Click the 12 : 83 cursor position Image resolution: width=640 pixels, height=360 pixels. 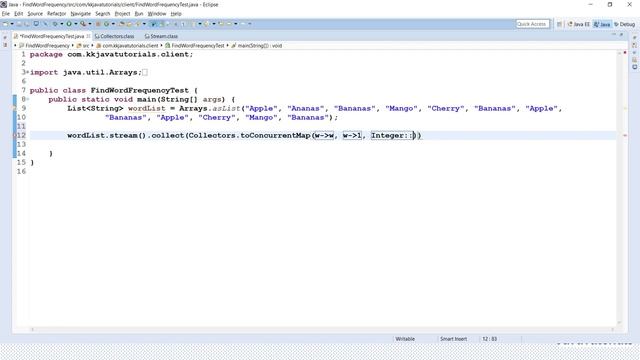pos(489,339)
